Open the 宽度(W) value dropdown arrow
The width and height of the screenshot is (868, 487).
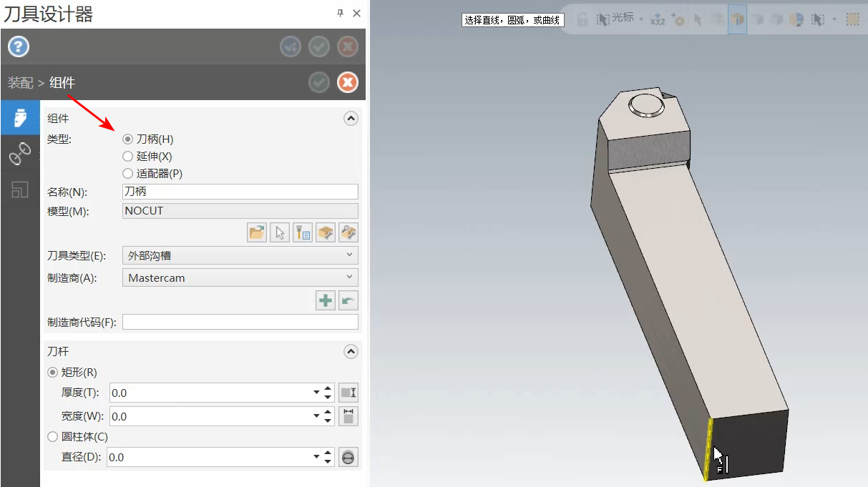(316, 416)
